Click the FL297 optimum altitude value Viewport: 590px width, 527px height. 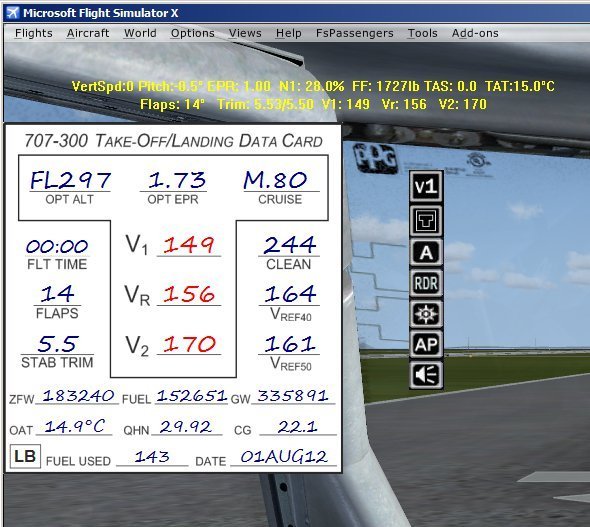pyautogui.click(x=70, y=180)
